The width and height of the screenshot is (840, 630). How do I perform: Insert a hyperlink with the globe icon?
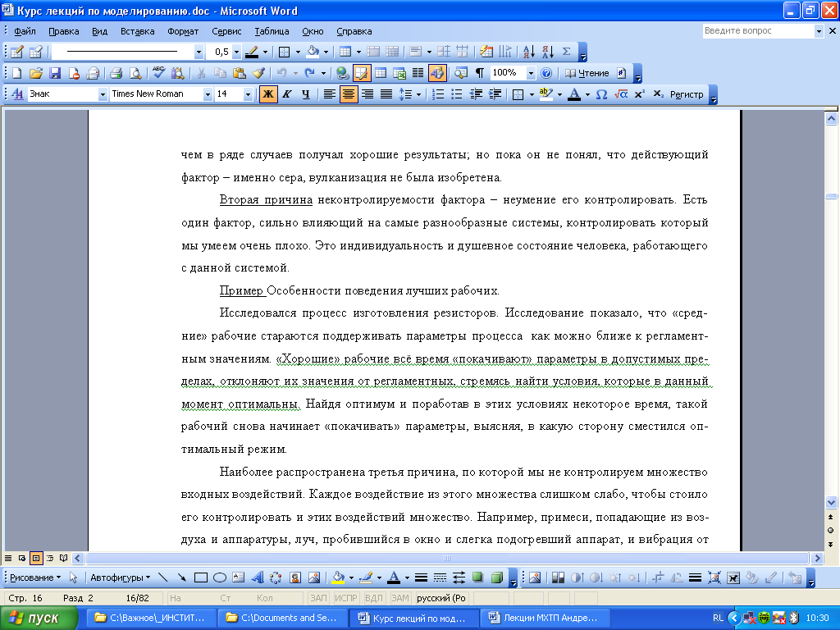point(342,73)
